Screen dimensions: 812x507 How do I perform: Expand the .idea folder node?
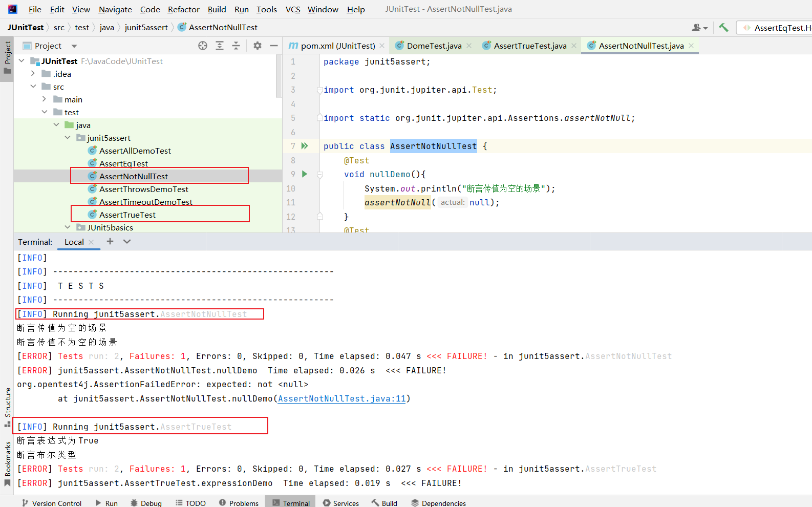click(33, 74)
